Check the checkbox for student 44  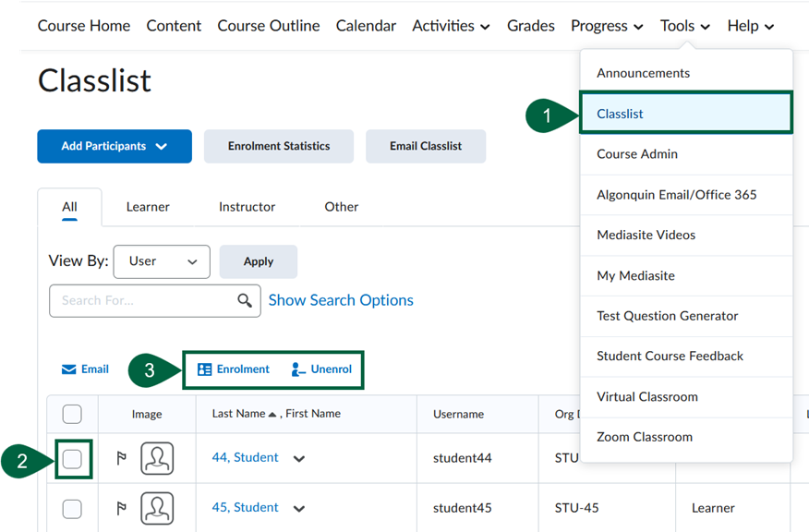point(71,457)
